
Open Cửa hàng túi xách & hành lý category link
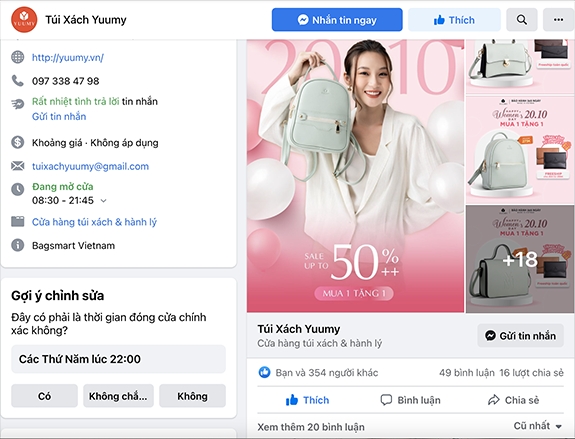[94, 222]
